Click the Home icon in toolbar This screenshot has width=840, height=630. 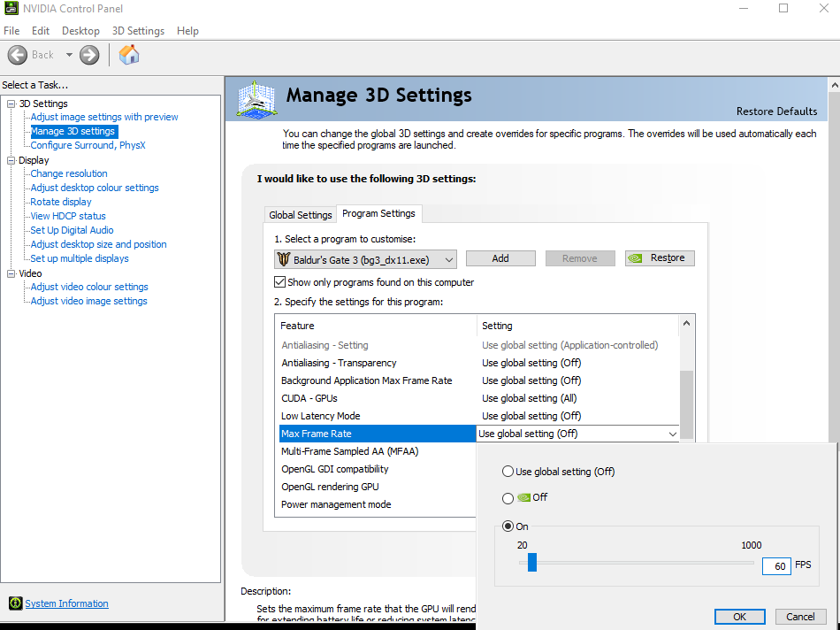click(x=129, y=55)
